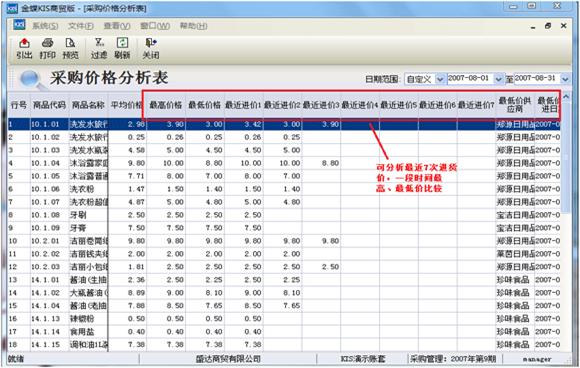Open the 系统(S) menu

click(45, 26)
